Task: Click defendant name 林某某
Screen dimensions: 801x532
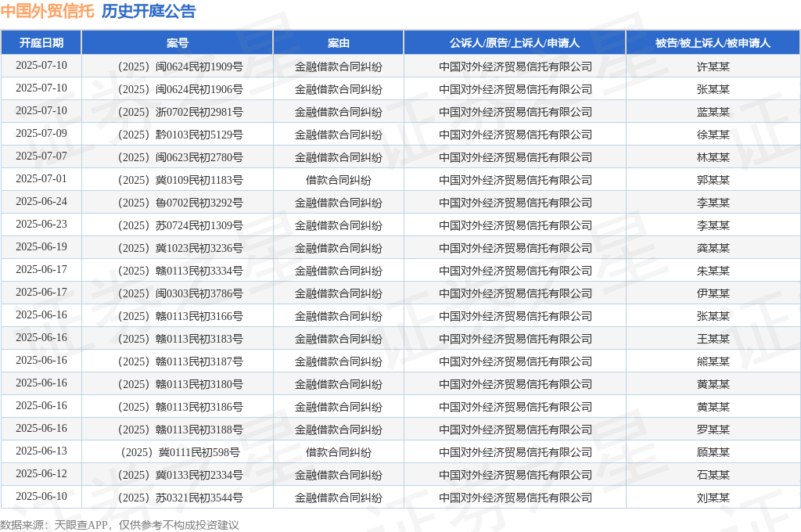Action: [x=713, y=157]
